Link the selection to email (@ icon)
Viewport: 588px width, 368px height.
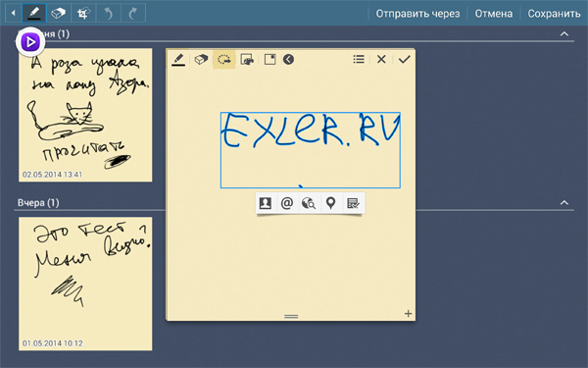287,203
